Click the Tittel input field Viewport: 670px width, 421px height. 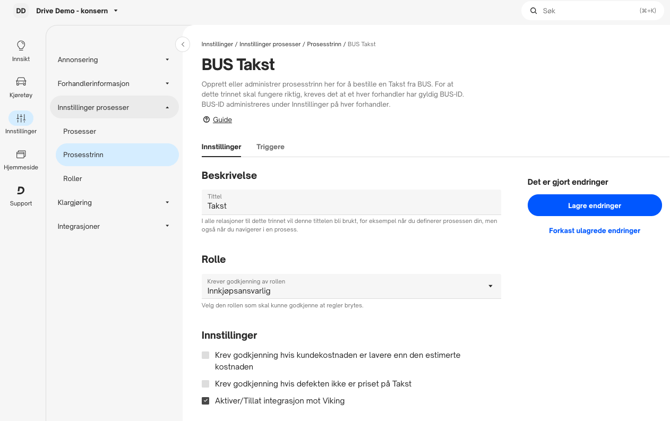tap(351, 202)
